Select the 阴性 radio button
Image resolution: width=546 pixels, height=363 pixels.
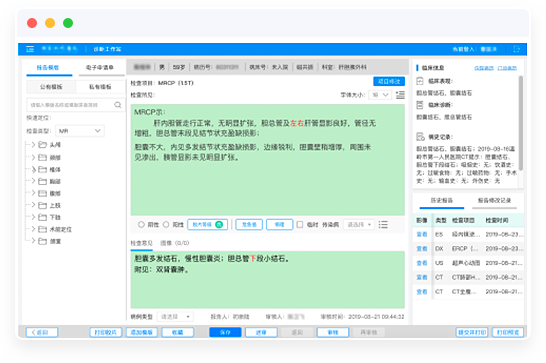pos(141,225)
